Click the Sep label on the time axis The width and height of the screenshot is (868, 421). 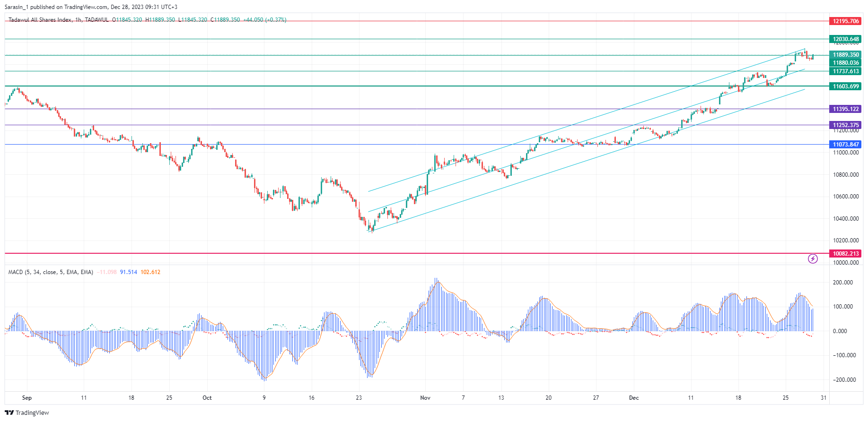[27, 398]
